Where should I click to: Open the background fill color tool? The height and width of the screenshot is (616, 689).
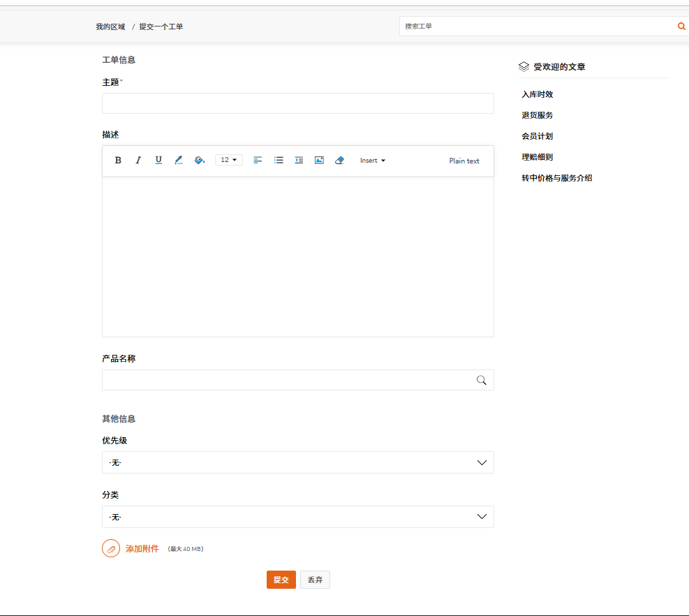pyautogui.click(x=200, y=161)
